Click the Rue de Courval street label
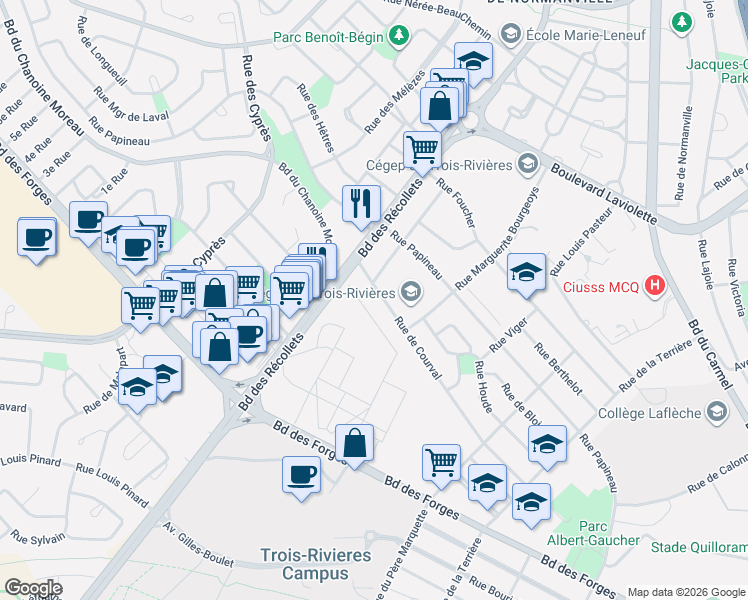This screenshot has height=600, width=748. (x=418, y=348)
